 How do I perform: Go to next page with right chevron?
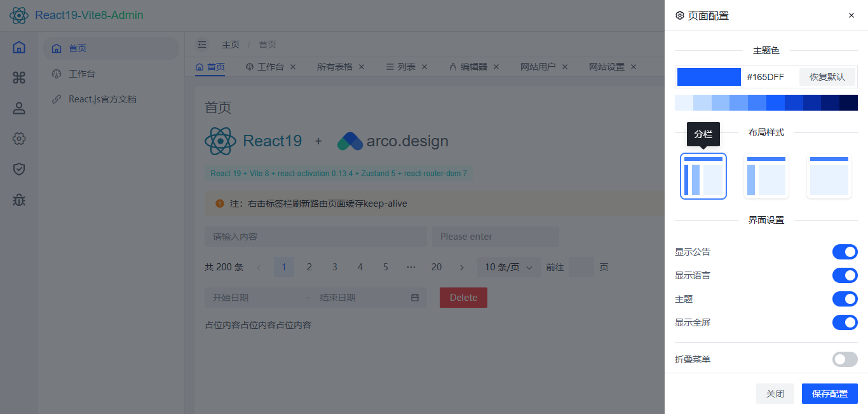(462, 267)
